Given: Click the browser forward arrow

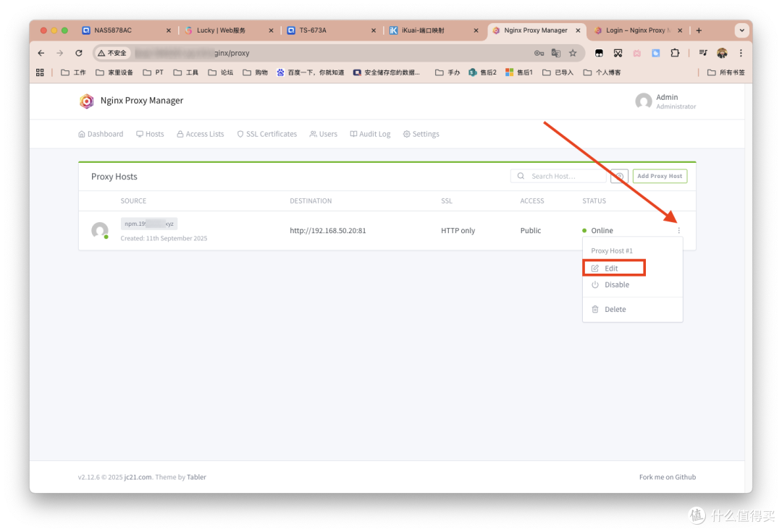Looking at the screenshot, I should (x=60, y=53).
